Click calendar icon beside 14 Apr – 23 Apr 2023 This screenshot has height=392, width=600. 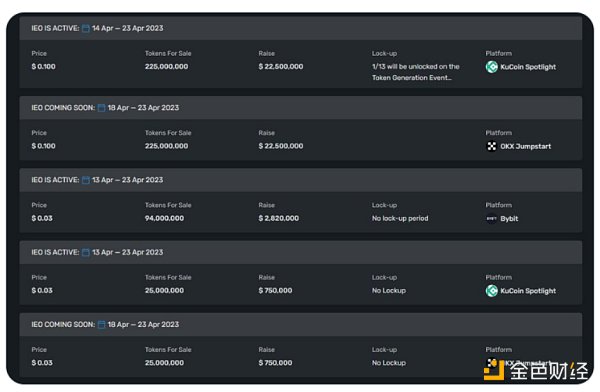[x=86, y=28]
